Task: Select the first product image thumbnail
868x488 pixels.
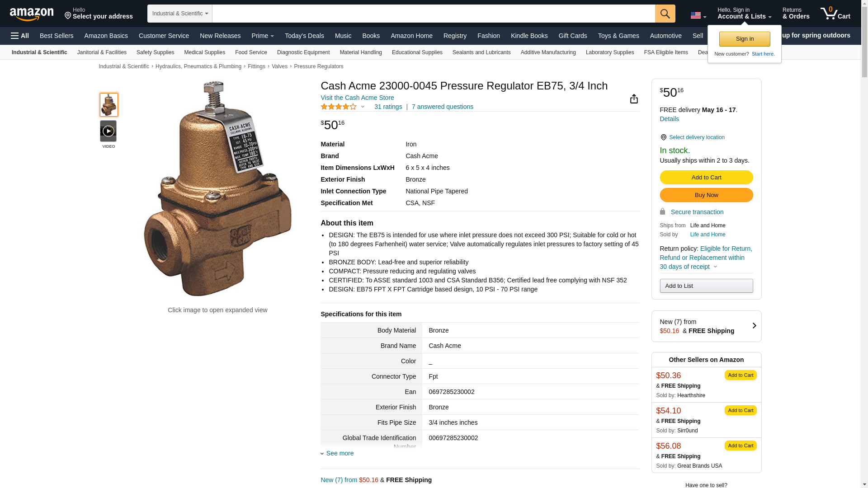Action: click(x=108, y=105)
